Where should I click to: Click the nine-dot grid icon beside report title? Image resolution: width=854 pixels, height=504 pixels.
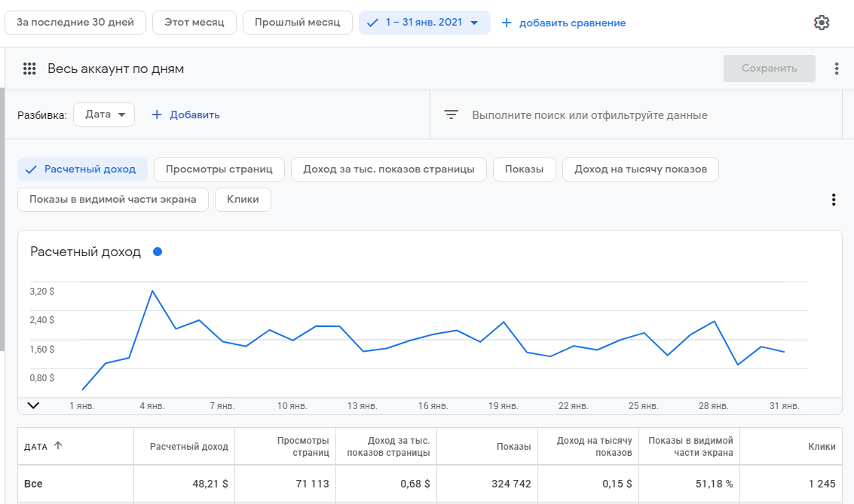(x=29, y=69)
